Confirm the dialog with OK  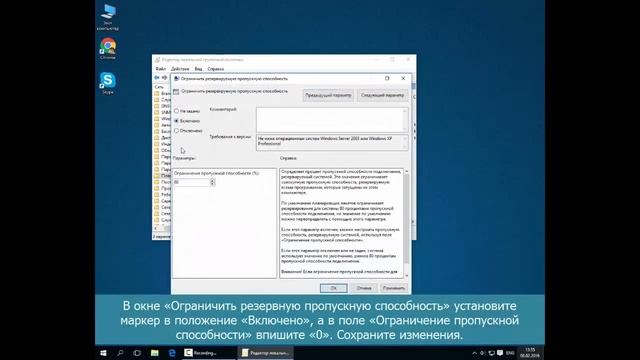(x=333, y=288)
